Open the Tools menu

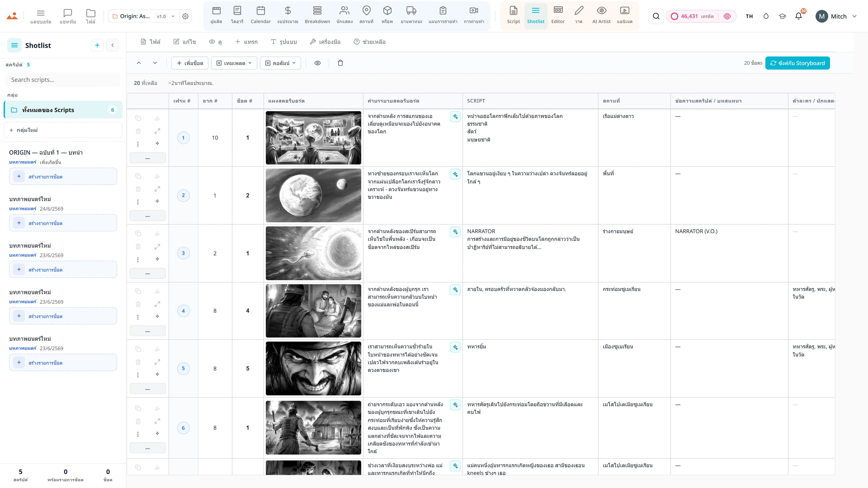click(325, 42)
